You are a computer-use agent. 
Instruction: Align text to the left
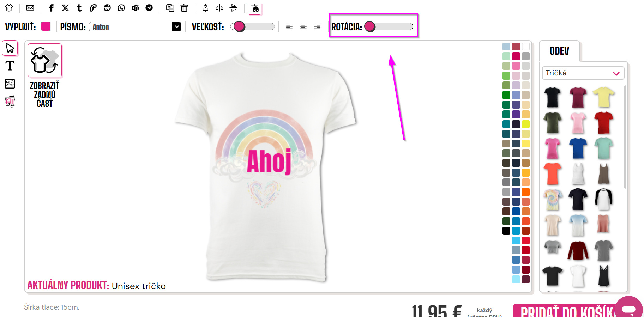tap(289, 27)
